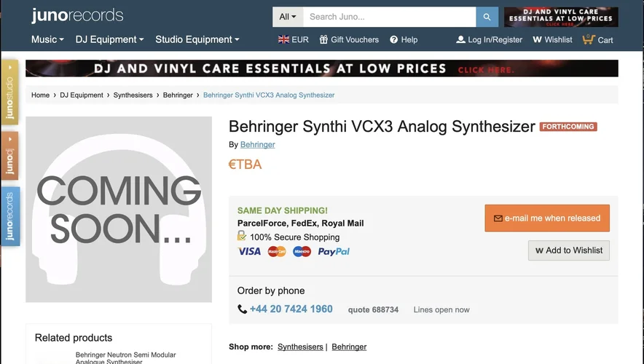Open the Music dropdown menu

tap(47, 39)
